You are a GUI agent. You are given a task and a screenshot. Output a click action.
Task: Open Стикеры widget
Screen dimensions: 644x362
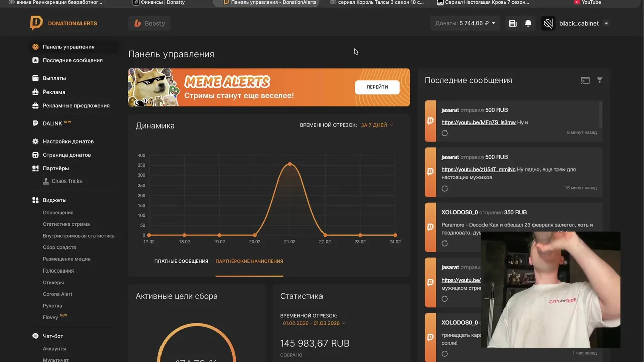tap(53, 283)
